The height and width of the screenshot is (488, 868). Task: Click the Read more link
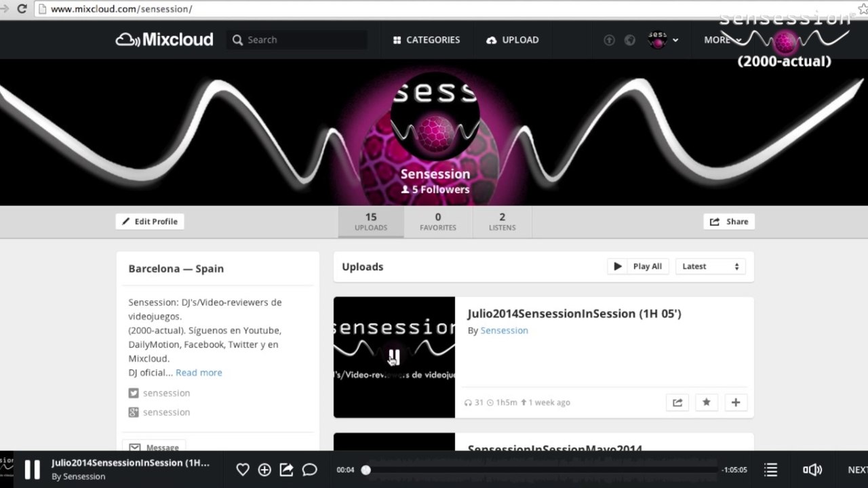tap(199, 373)
